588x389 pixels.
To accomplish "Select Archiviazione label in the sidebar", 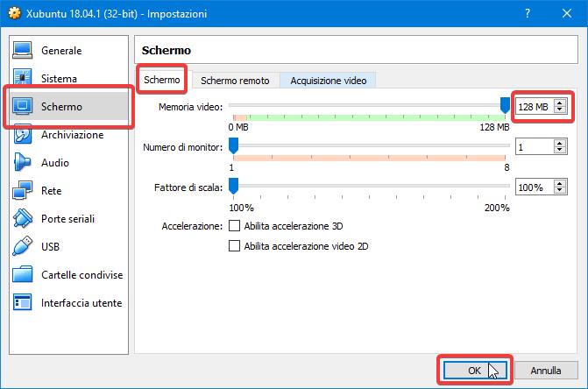I will pos(73,135).
